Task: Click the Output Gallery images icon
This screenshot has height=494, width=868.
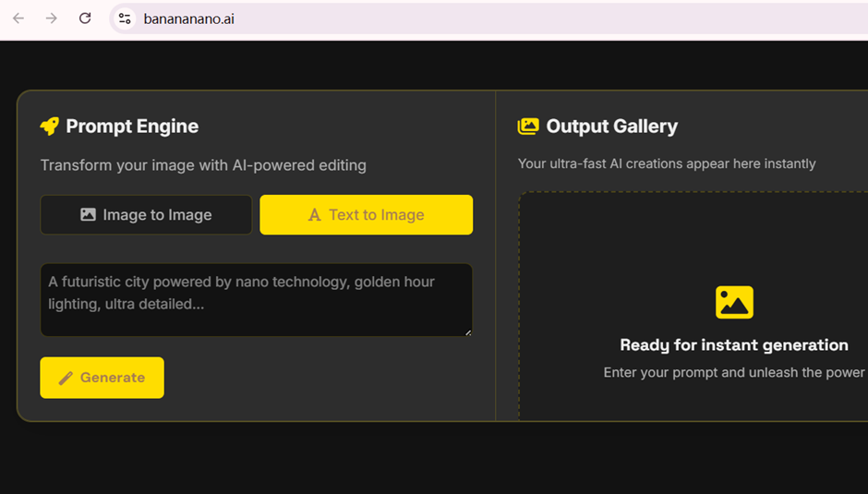Action: 528,127
